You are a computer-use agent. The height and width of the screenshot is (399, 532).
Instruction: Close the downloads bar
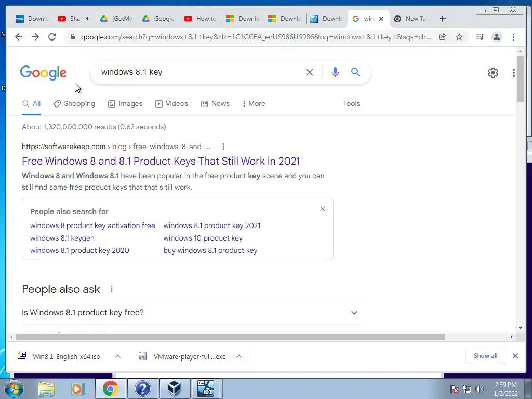[515, 356]
